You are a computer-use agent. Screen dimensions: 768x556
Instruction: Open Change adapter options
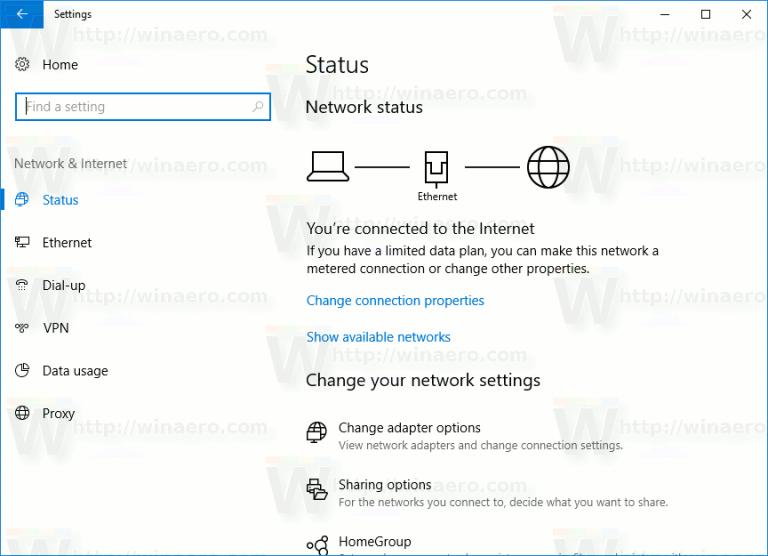coord(409,428)
